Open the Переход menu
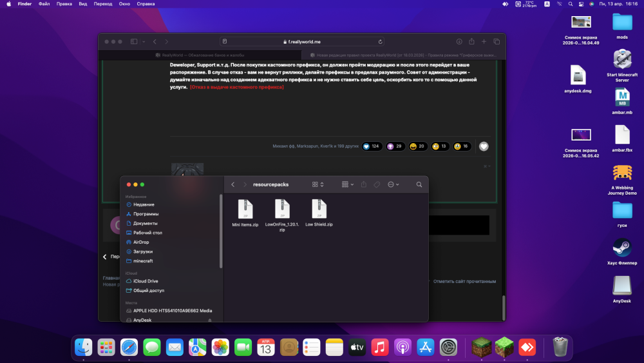Screen dimensions: 644x363 pyautogui.click(x=103, y=4)
